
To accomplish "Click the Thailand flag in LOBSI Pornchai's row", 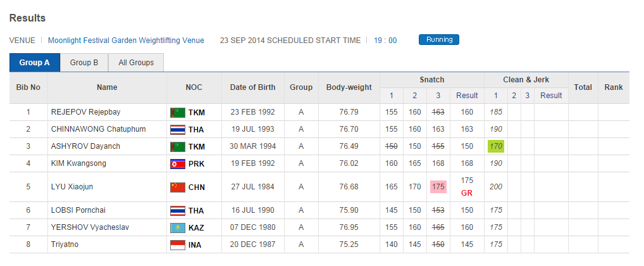I will 177,210.
